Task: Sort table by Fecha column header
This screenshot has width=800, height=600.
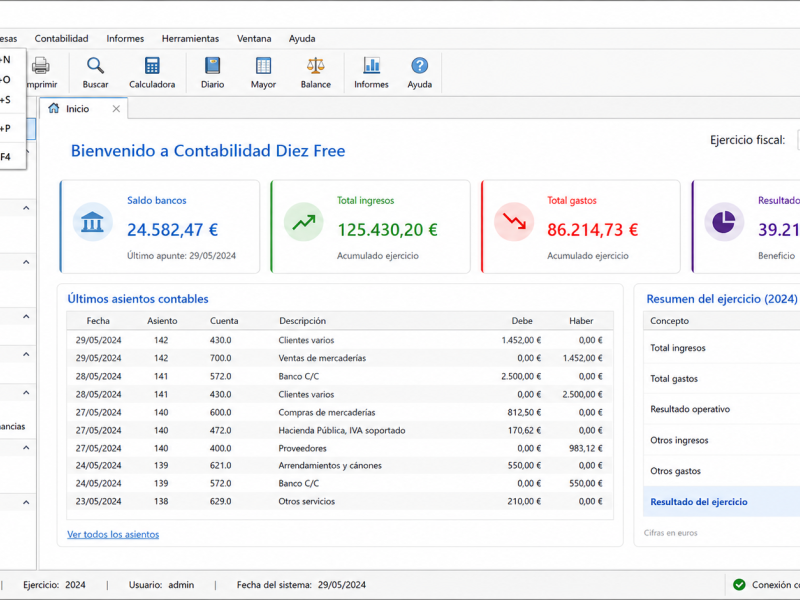Action: click(98, 321)
